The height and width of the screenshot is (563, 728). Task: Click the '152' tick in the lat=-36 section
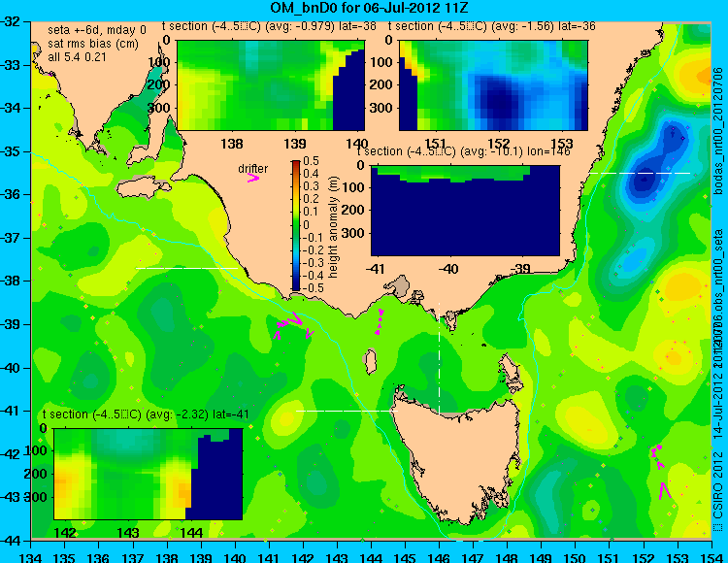coord(498,144)
